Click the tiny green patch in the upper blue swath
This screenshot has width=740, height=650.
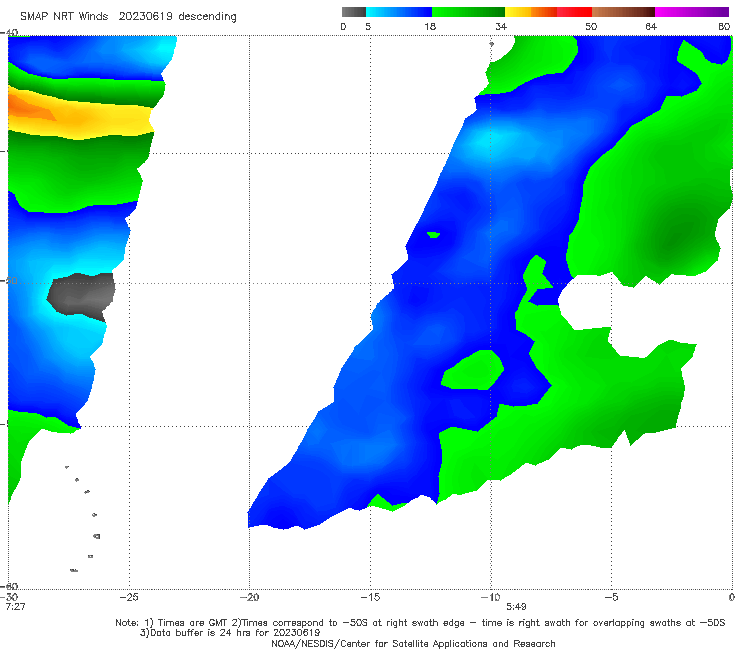click(433, 235)
